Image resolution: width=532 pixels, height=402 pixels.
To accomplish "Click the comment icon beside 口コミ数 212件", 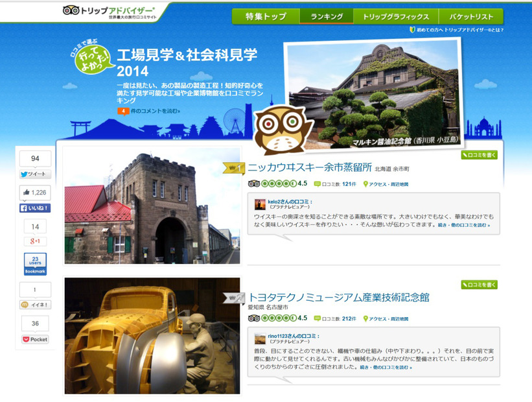I will [x=318, y=318].
